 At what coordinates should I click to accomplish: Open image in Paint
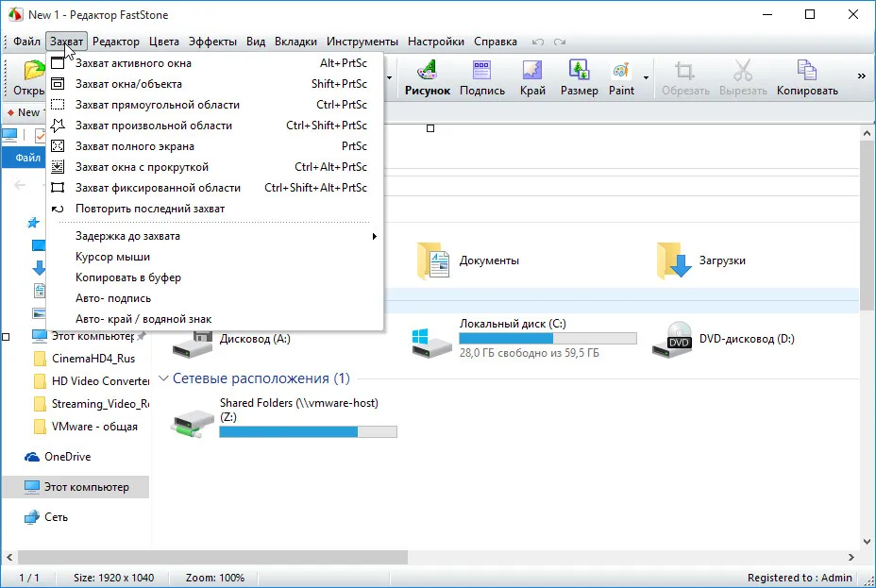tap(621, 77)
